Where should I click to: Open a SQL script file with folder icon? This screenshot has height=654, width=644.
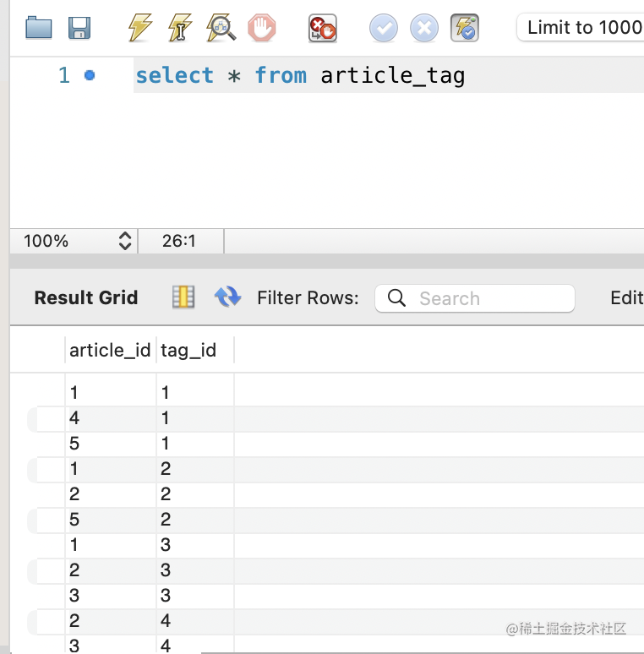tap(39, 28)
